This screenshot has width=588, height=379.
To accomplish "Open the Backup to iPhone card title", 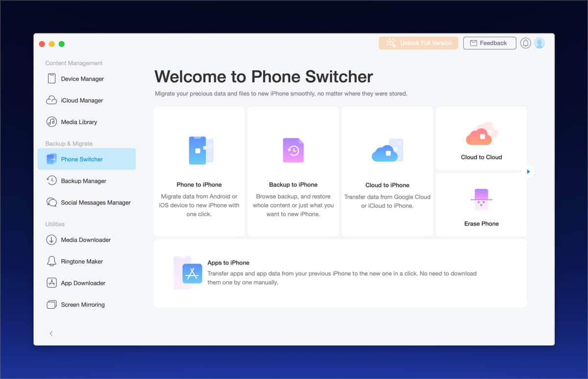I will [293, 185].
